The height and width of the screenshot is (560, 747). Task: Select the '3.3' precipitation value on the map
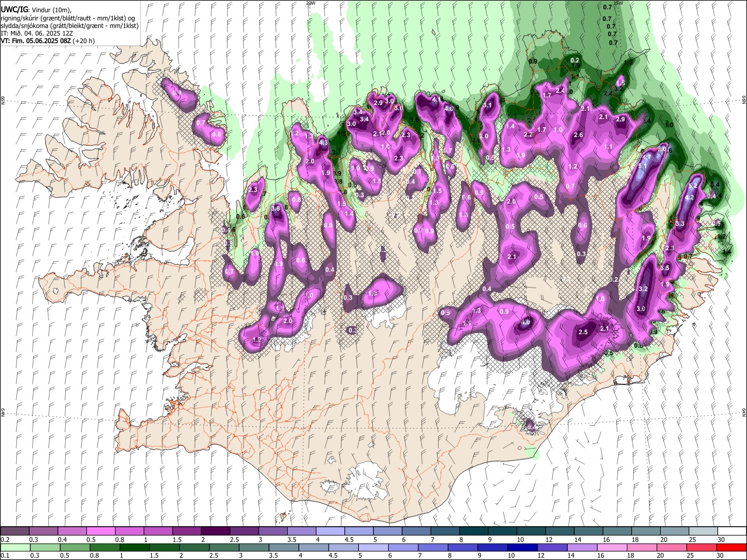(x=679, y=223)
